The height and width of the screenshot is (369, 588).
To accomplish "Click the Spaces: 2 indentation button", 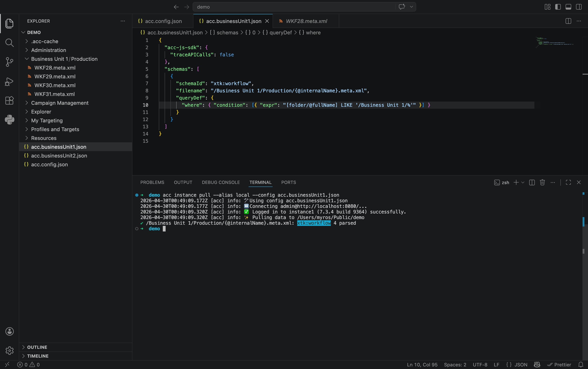I will click(455, 365).
